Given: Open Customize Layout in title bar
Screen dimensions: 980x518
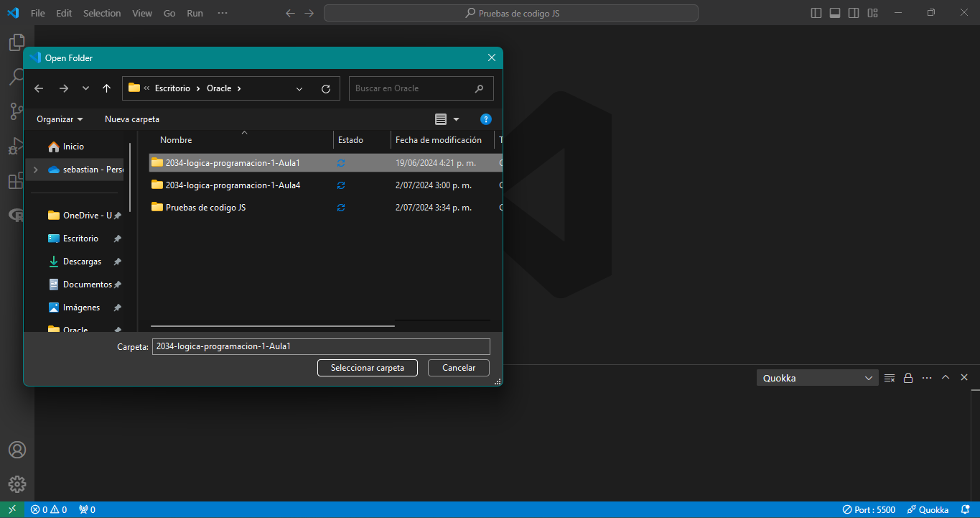Looking at the screenshot, I should (872, 13).
